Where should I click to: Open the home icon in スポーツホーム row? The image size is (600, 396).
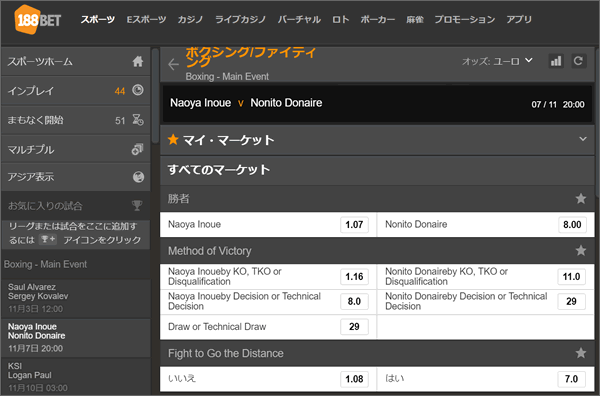coord(138,61)
